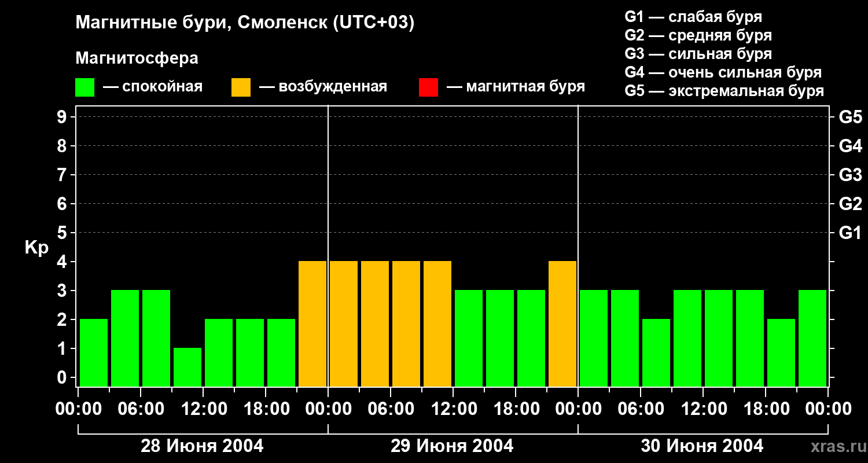The image size is (868, 463).
Task: Click the orange bar ending 28 Июня
Action: tap(312, 324)
